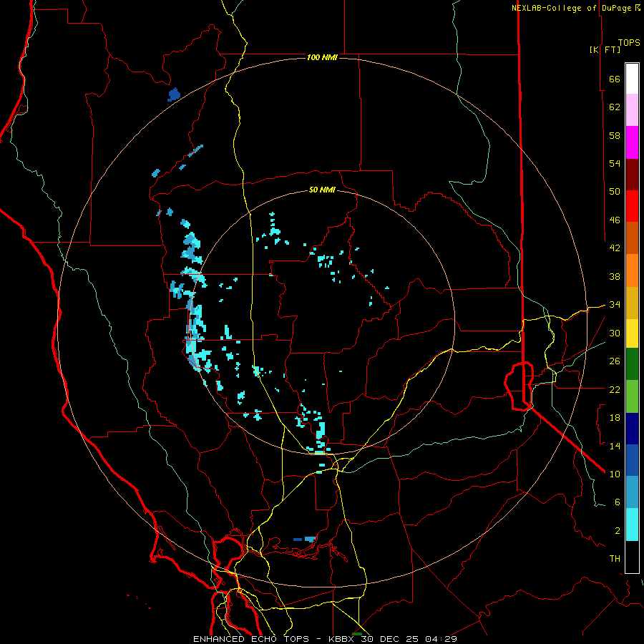Click the legend value '22'
Screen dimensions: 644x644
click(x=615, y=389)
